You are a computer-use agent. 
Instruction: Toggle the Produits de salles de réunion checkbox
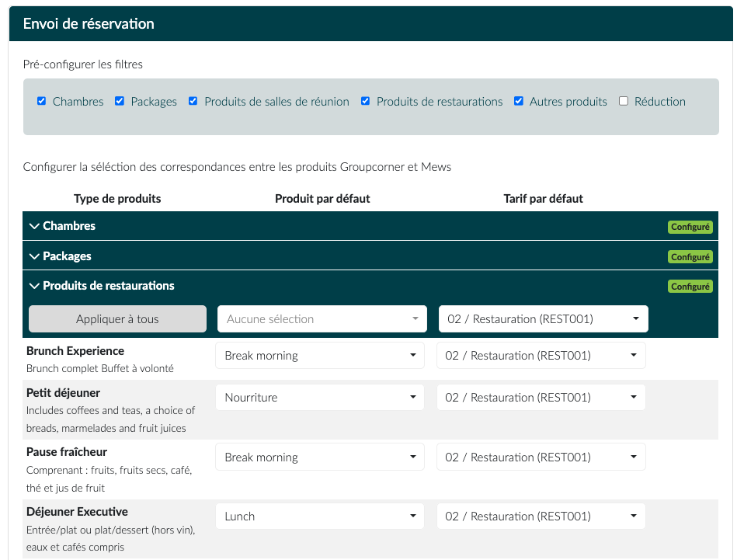[x=193, y=101]
